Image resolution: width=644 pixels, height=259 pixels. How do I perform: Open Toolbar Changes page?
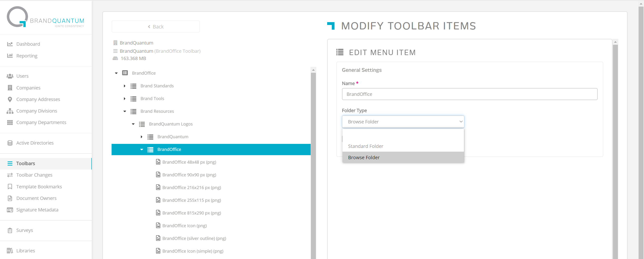(x=34, y=175)
